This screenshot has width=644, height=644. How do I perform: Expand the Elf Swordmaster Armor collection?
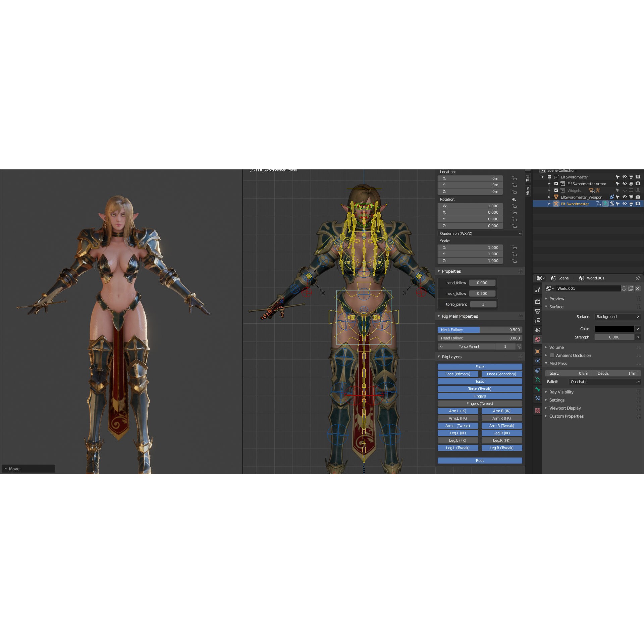[x=549, y=183]
